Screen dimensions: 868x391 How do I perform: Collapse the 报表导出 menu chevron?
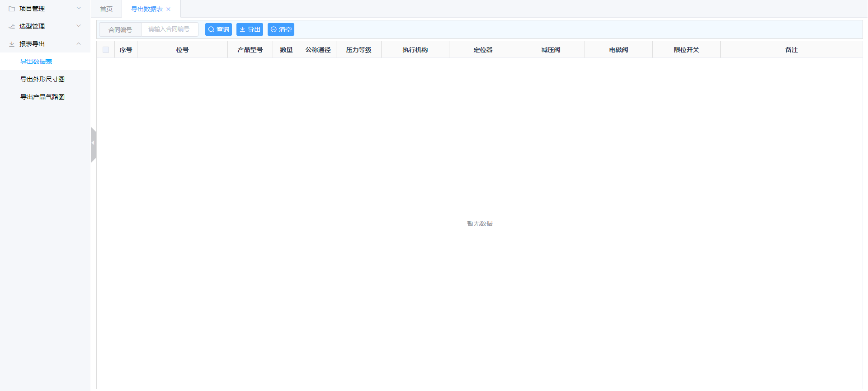[79, 44]
